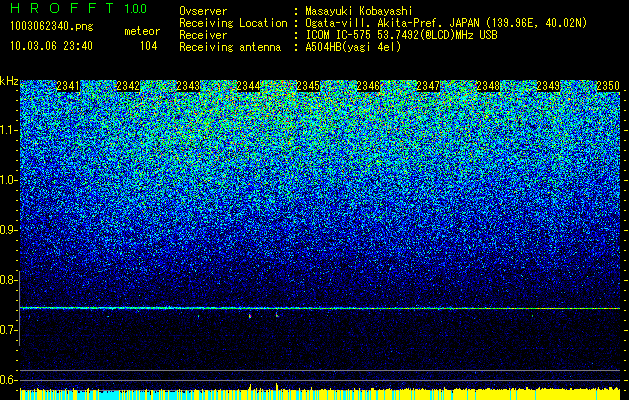The height and width of the screenshot is (400, 629).
Task: Click the time marker 2341
Action: coord(68,86)
